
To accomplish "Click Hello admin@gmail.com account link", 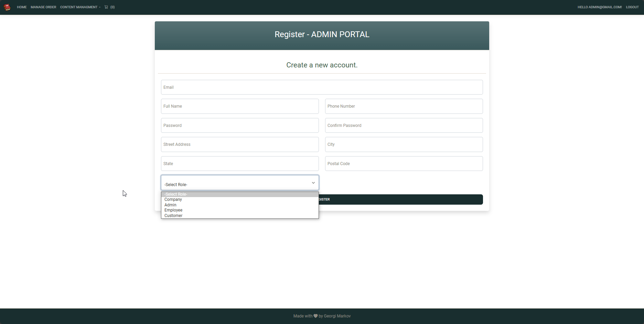I will (600, 7).
